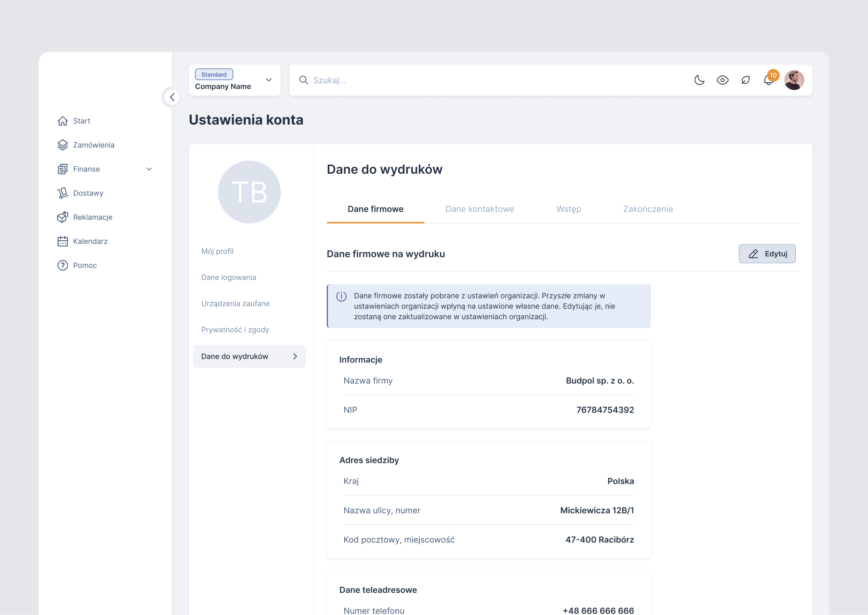Switch to the Zakończenie tab
Screen dimensions: 868x615
click(648, 209)
